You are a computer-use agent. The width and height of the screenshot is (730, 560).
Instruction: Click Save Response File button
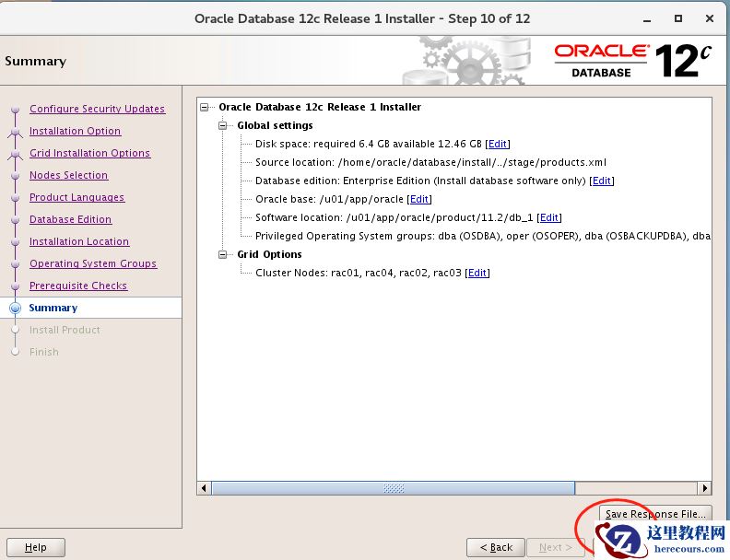(x=655, y=514)
